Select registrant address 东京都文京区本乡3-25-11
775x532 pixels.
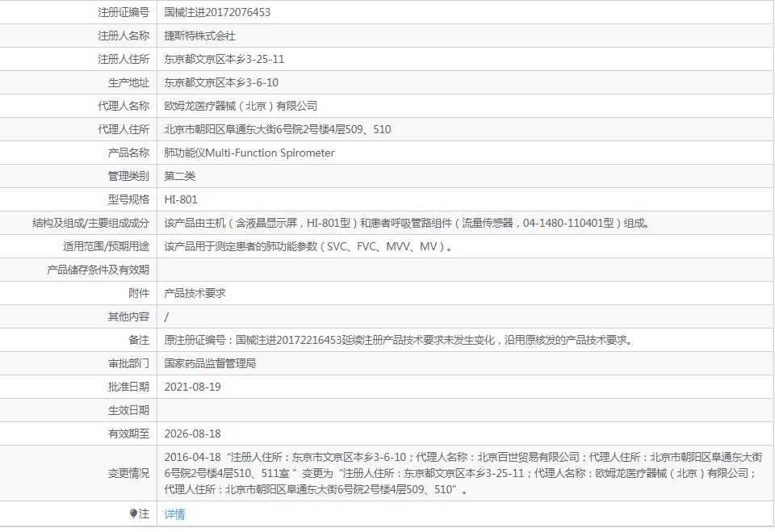point(224,59)
